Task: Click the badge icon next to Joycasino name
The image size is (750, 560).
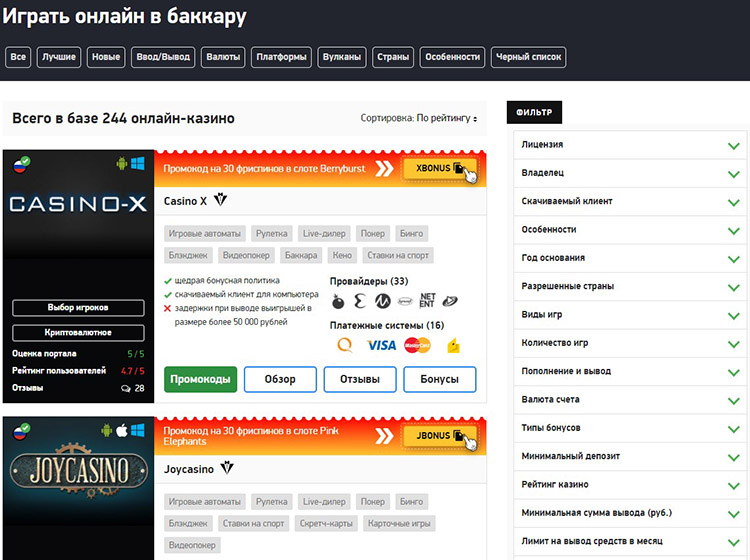Action: 227,467
